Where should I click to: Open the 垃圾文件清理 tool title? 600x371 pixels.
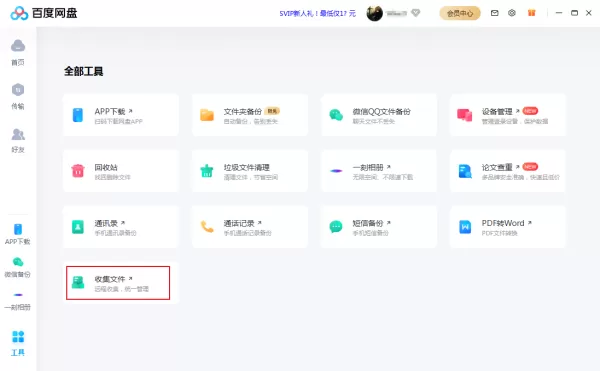[x=246, y=167]
